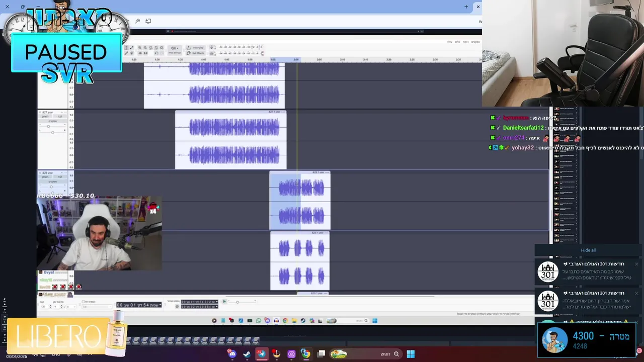Click the record meter microphone icon
Viewport: 644px width, 362px height.
pos(211,47)
